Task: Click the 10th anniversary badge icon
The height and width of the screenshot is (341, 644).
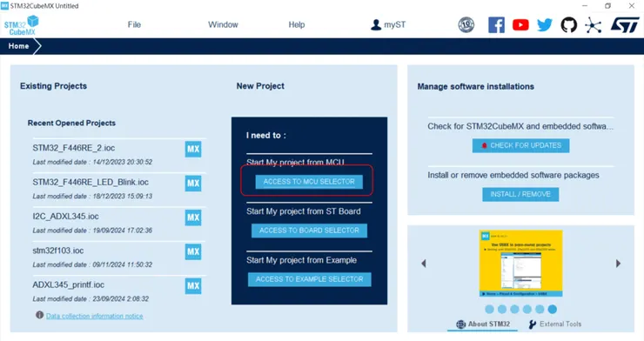Action: pos(466,25)
